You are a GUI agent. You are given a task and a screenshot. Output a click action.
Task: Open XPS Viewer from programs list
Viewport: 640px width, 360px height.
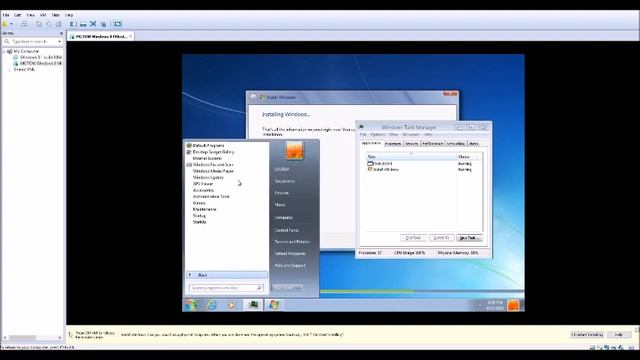tap(202, 184)
